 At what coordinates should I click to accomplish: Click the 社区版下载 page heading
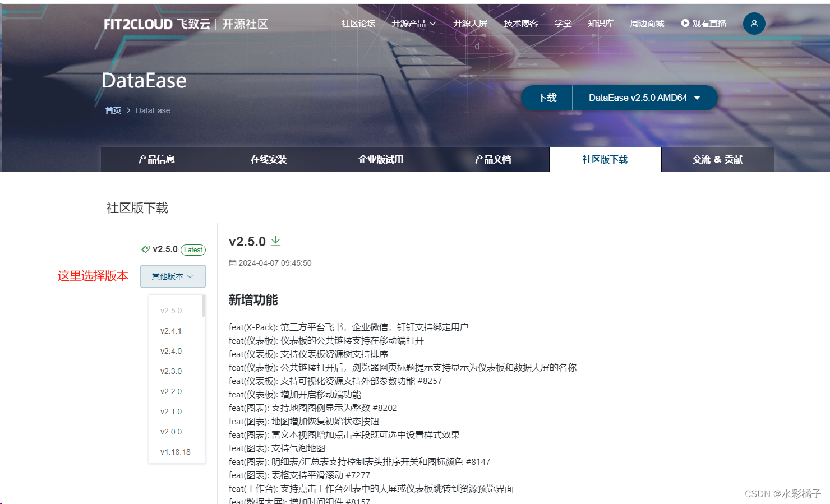click(137, 208)
